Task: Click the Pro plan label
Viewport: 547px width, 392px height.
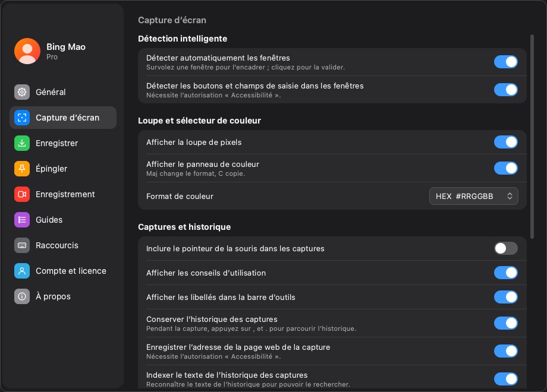Action: pos(52,57)
